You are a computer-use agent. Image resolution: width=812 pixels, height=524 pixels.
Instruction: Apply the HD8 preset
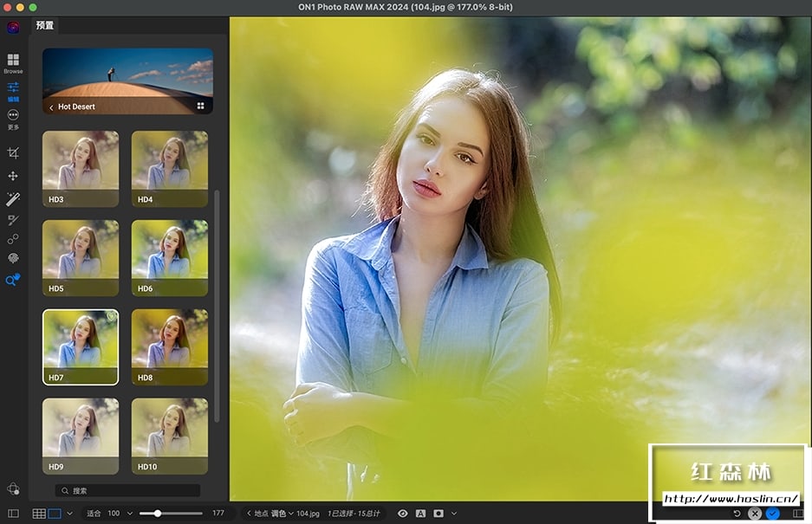pyautogui.click(x=169, y=347)
